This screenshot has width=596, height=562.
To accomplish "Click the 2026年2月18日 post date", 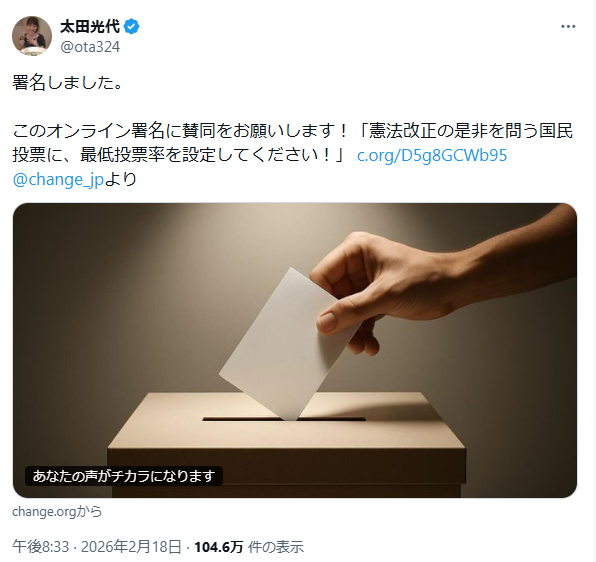I will 131,547.
